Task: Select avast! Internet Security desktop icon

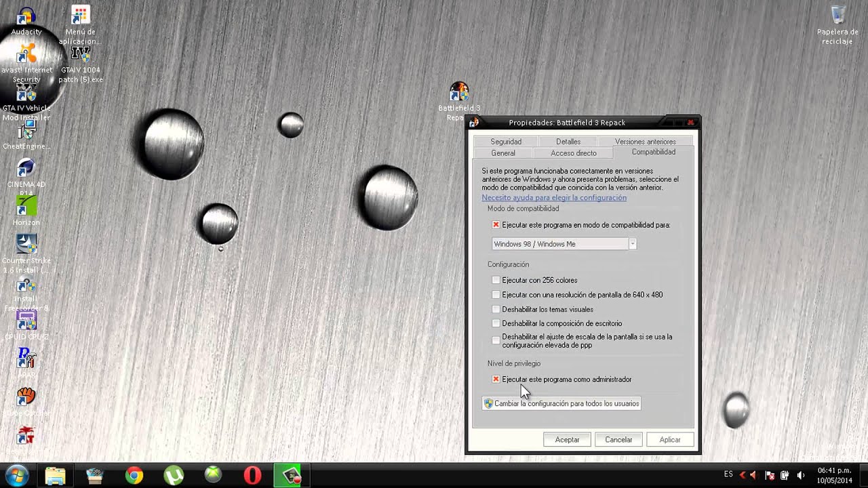Action: point(26,63)
